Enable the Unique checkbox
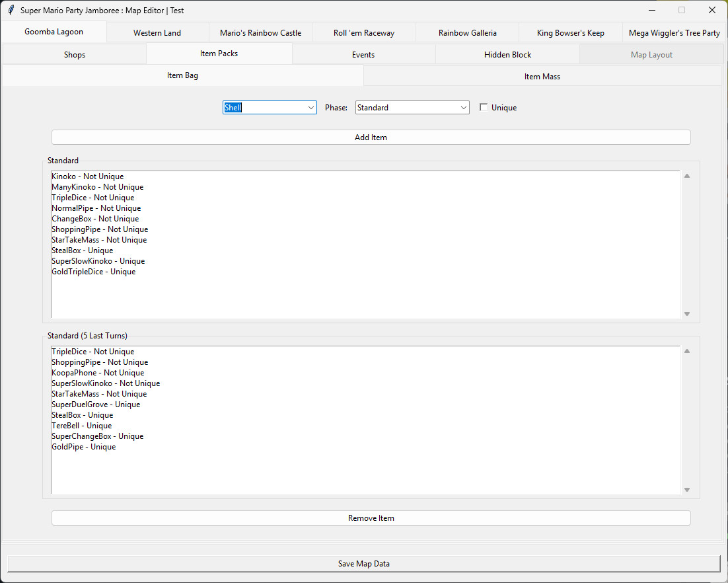Viewport: 728px width, 583px height. pos(484,107)
